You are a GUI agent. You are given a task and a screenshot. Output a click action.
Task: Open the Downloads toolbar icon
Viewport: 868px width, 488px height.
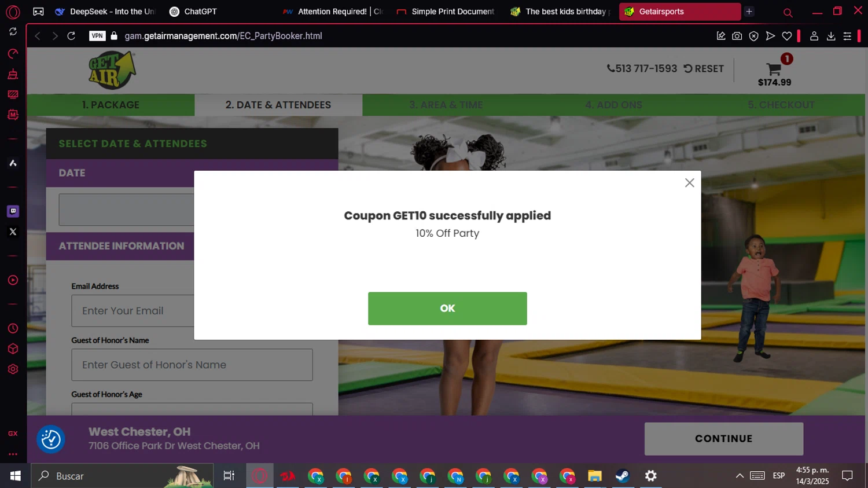pyautogui.click(x=831, y=36)
